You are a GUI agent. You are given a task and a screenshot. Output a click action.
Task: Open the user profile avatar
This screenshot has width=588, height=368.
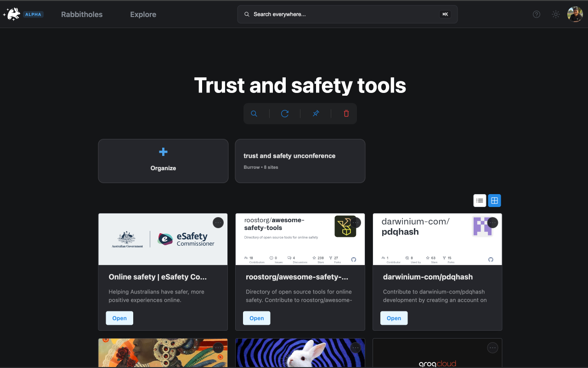pos(575,14)
